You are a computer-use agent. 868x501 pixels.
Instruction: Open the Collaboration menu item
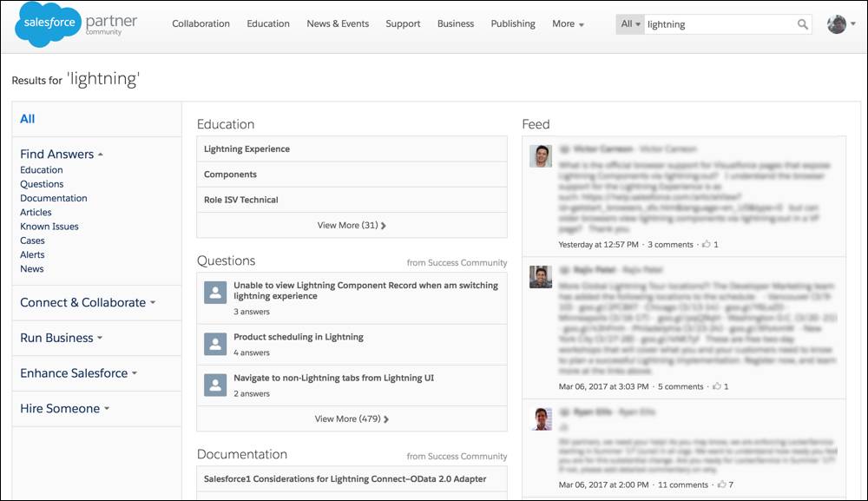point(201,23)
